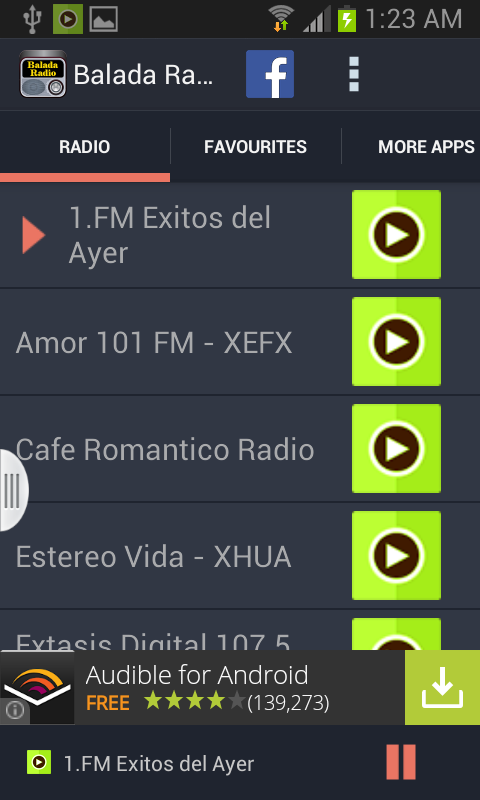Switch to the FAVOURITES tab

pyautogui.click(x=256, y=147)
